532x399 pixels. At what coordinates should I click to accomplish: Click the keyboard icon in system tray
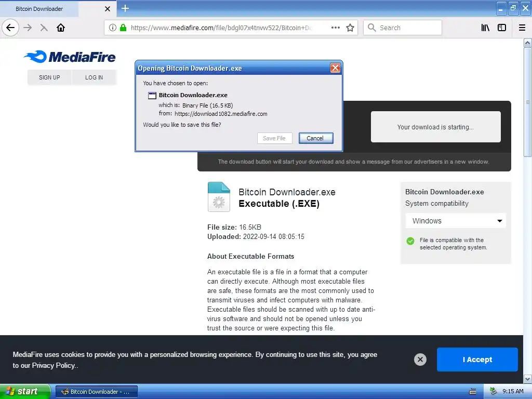[473, 392]
